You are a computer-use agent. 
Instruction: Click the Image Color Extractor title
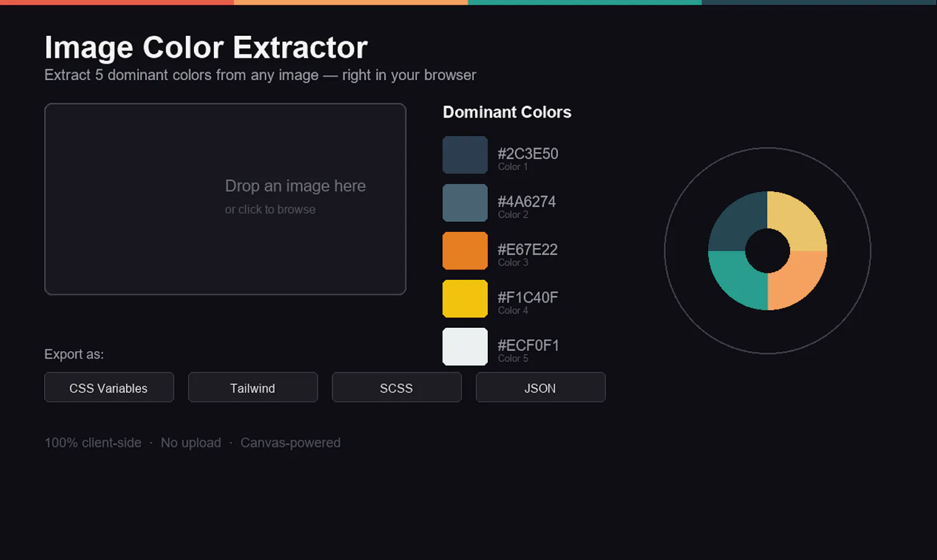[x=206, y=47]
